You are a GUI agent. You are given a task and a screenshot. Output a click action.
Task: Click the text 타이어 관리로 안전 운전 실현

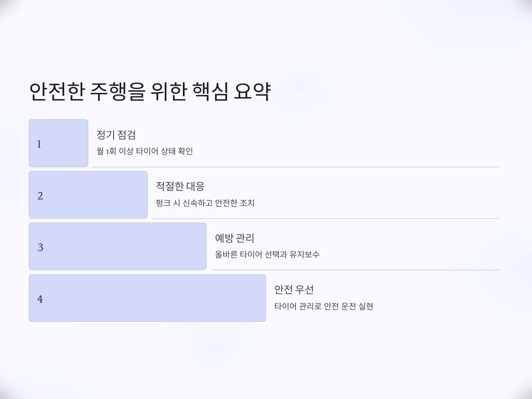point(324,306)
